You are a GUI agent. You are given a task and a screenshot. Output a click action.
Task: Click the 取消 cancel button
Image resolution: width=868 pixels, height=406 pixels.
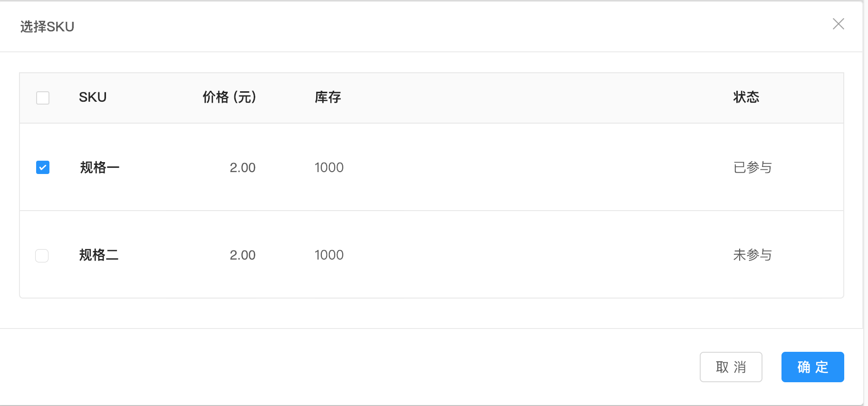coord(731,367)
